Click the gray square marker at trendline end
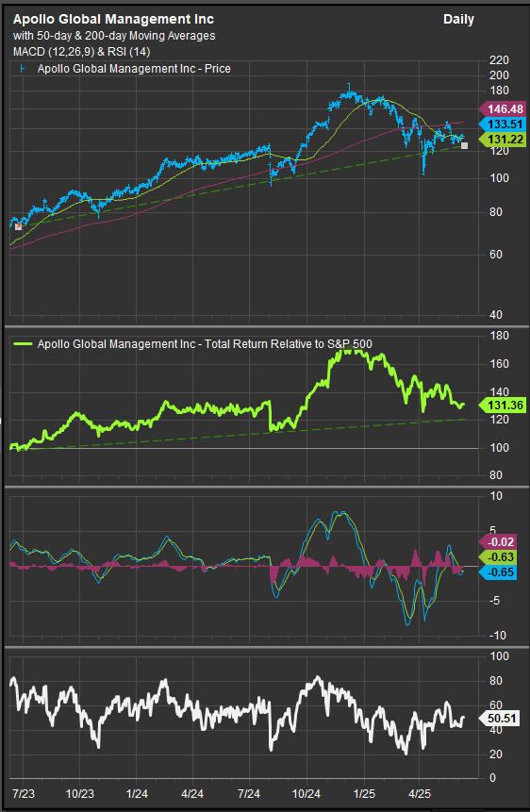Image resolution: width=530 pixels, height=812 pixels. click(464, 145)
